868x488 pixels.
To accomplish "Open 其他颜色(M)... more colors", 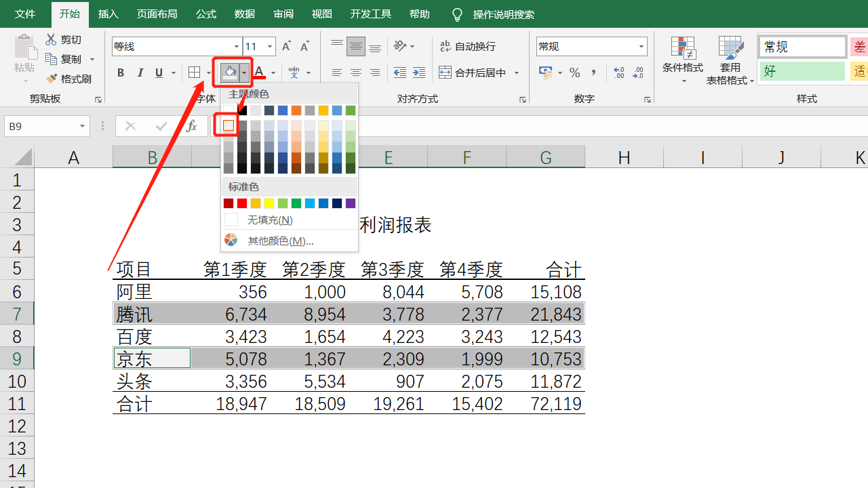I will (x=269, y=241).
